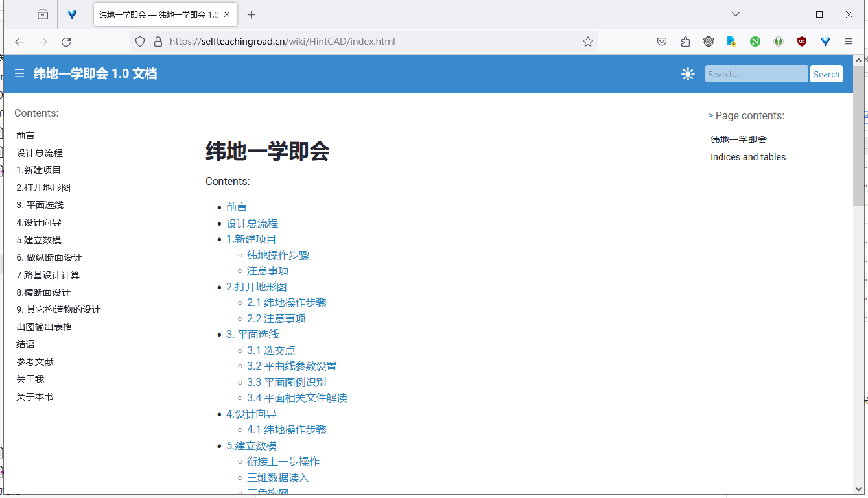Bookmark this page with the star
Viewport: 868px width, 498px height.
(587, 41)
